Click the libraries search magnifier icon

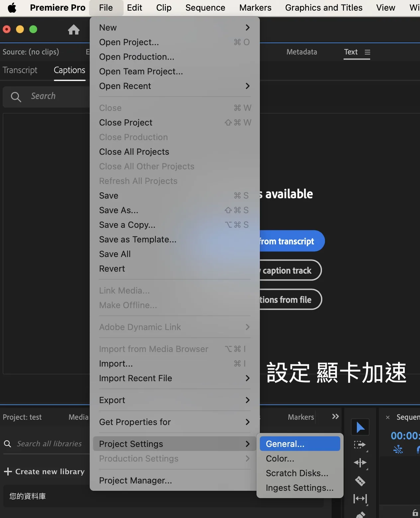click(7, 444)
